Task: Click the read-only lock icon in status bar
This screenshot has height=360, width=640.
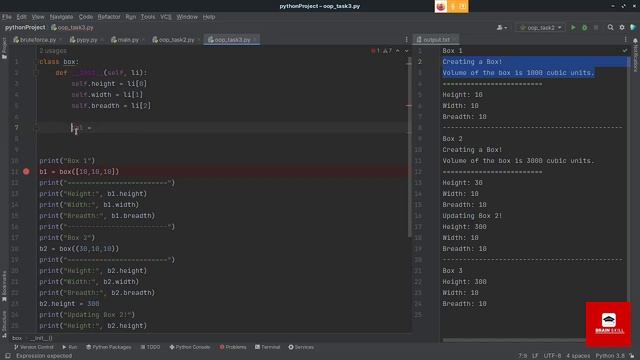Action: (x=632, y=356)
